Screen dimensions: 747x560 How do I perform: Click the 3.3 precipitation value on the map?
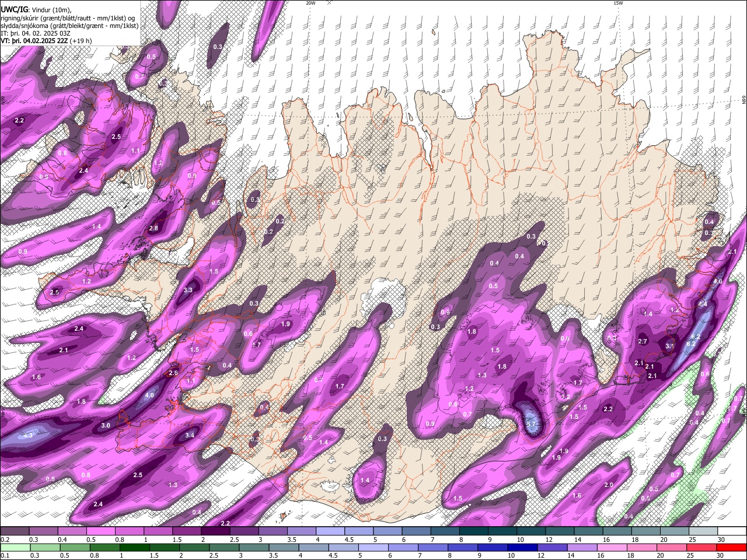188,290
